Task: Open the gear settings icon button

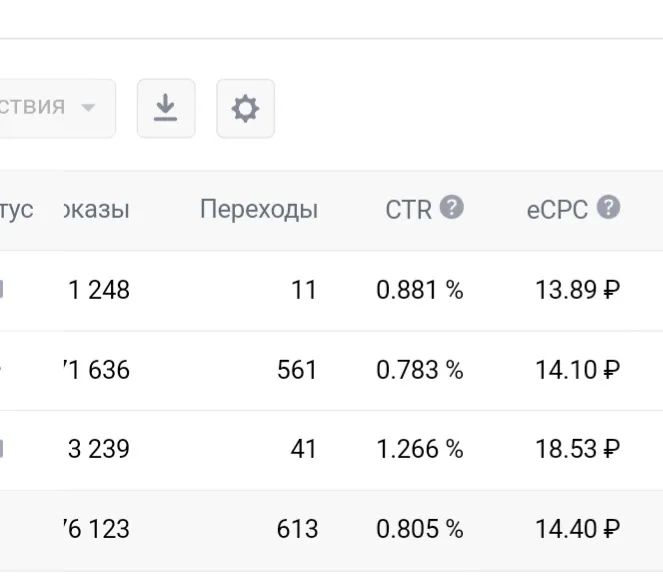Action: coord(245,108)
